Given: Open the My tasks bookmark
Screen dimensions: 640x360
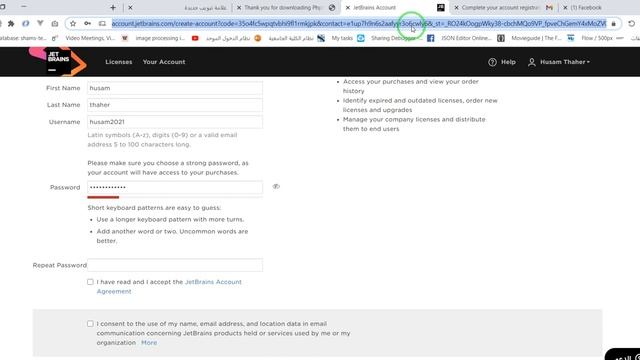Looking at the screenshot, I should point(342,38).
